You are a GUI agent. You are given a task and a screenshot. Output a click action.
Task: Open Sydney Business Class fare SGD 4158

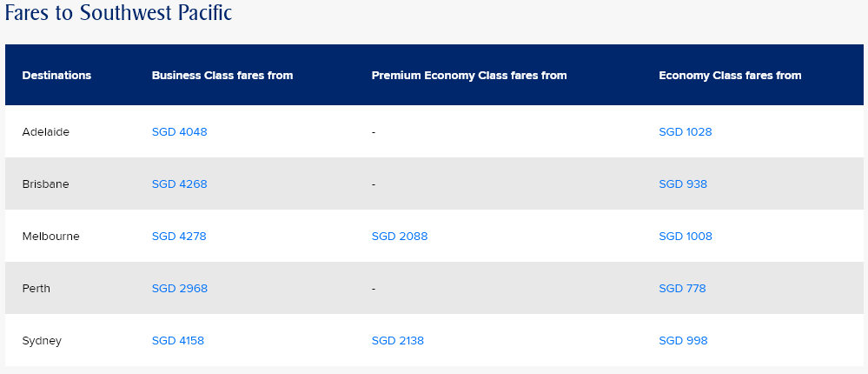[177, 341]
